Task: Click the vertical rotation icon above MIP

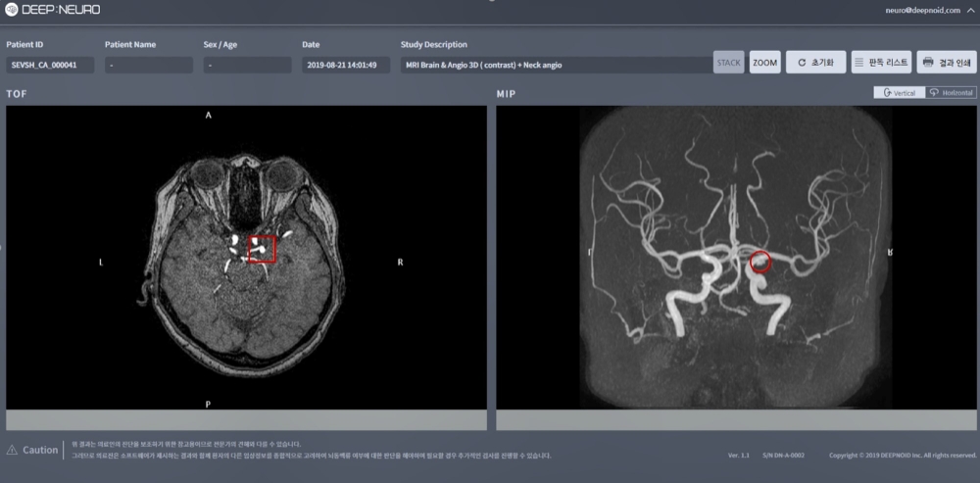Action: (x=886, y=92)
